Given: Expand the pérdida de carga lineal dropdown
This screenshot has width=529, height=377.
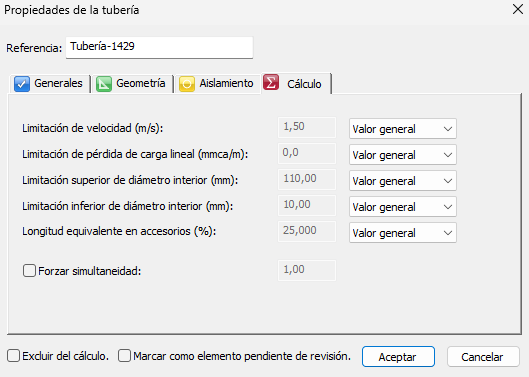Looking at the screenshot, I should point(403,155).
